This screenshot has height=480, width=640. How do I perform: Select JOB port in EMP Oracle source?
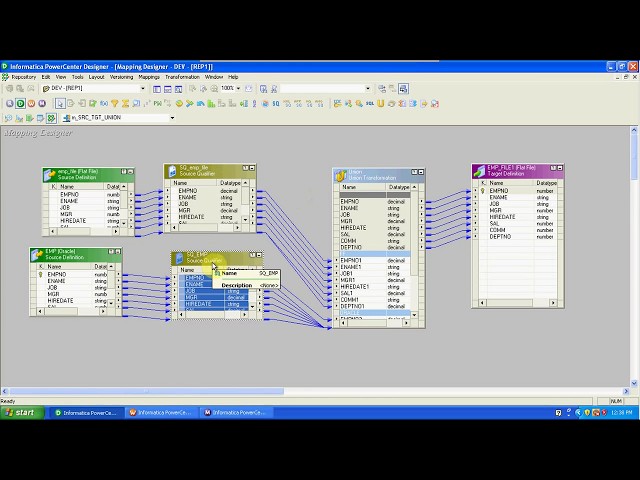click(x=52, y=288)
